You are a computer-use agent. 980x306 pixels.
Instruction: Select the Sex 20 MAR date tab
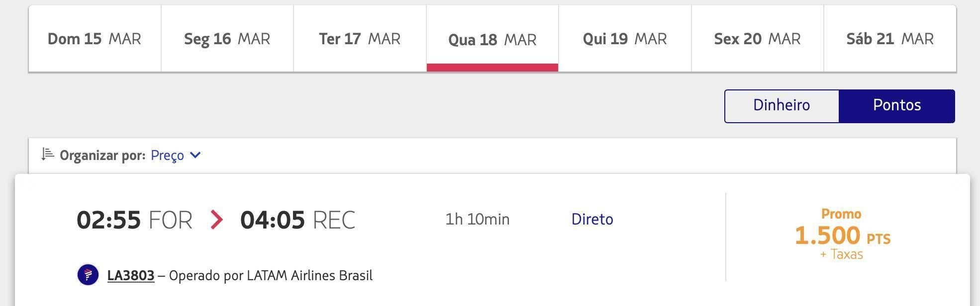tap(758, 39)
